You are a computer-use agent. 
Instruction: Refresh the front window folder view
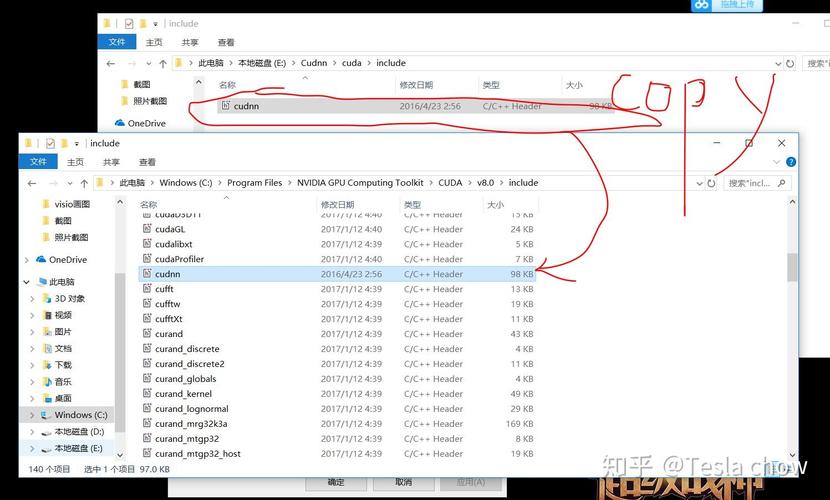coord(711,183)
